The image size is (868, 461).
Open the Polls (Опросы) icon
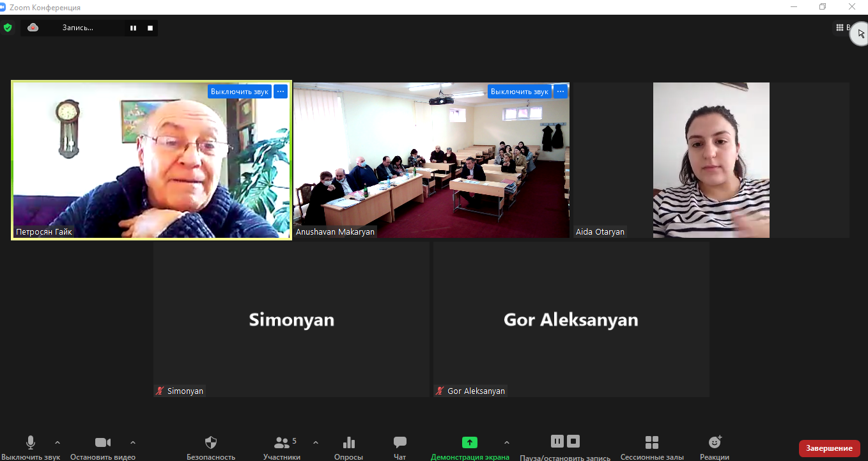coord(348,443)
